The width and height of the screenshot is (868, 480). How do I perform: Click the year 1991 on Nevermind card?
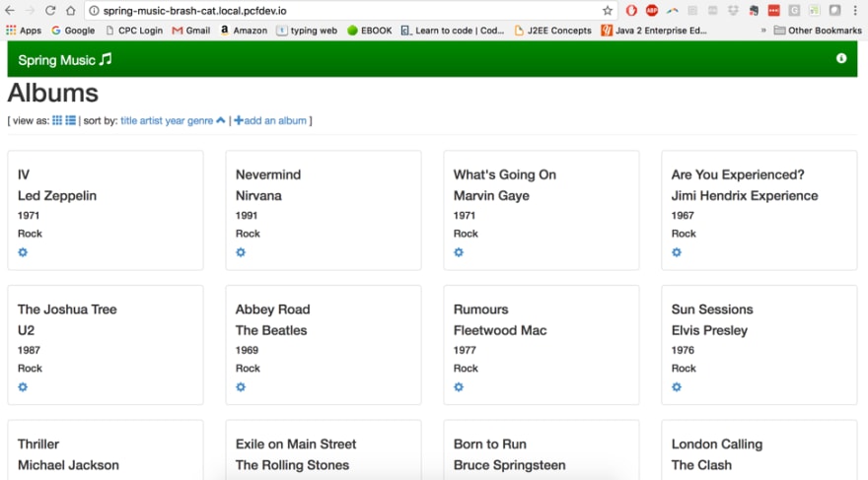point(247,216)
